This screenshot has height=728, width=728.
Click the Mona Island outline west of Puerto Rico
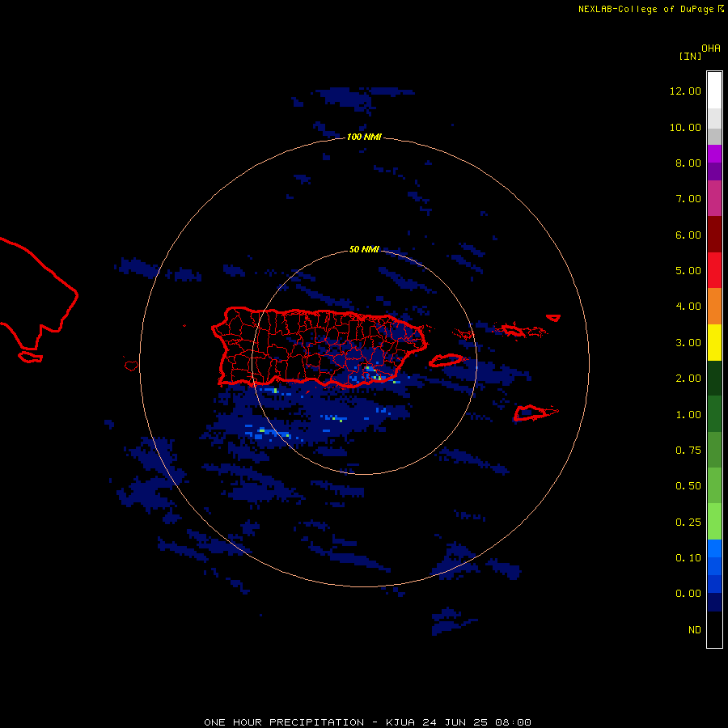(x=131, y=366)
